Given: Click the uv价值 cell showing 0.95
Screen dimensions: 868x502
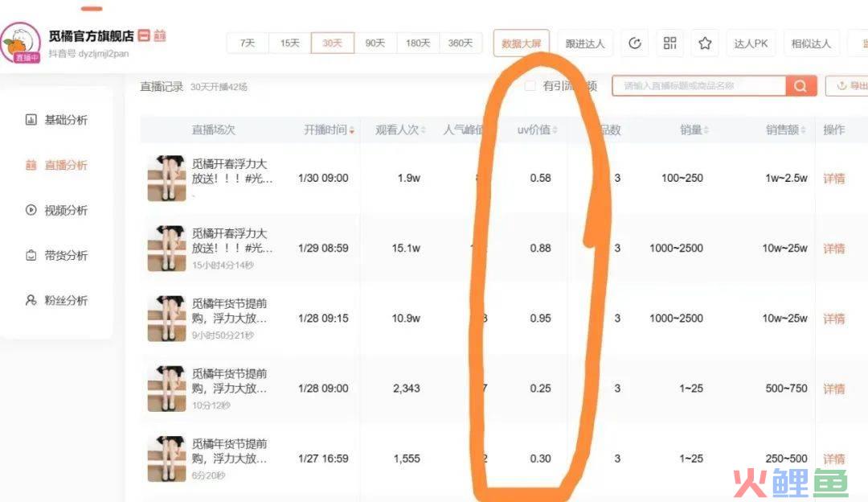Looking at the screenshot, I should pyautogui.click(x=540, y=319).
